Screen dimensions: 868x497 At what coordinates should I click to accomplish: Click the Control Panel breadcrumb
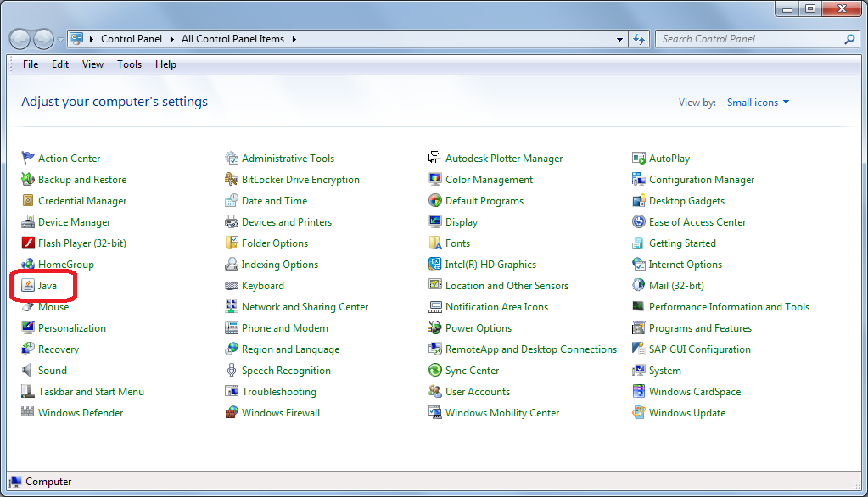pyautogui.click(x=132, y=39)
